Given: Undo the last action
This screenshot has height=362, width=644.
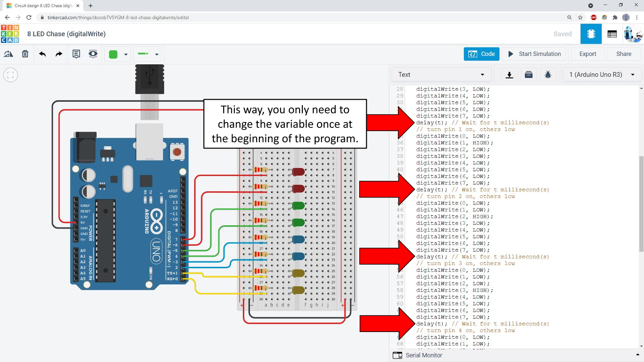Looking at the screenshot, I should click(x=42, y=54).
